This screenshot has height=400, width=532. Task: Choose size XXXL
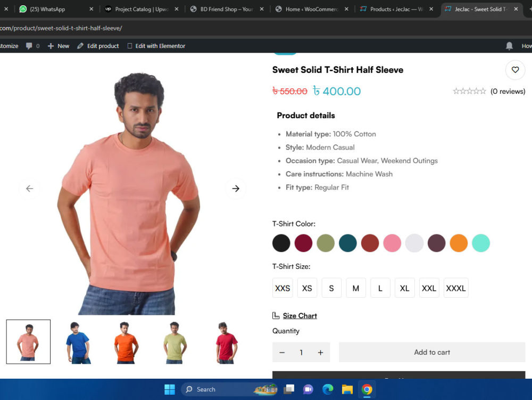(456, 288)
